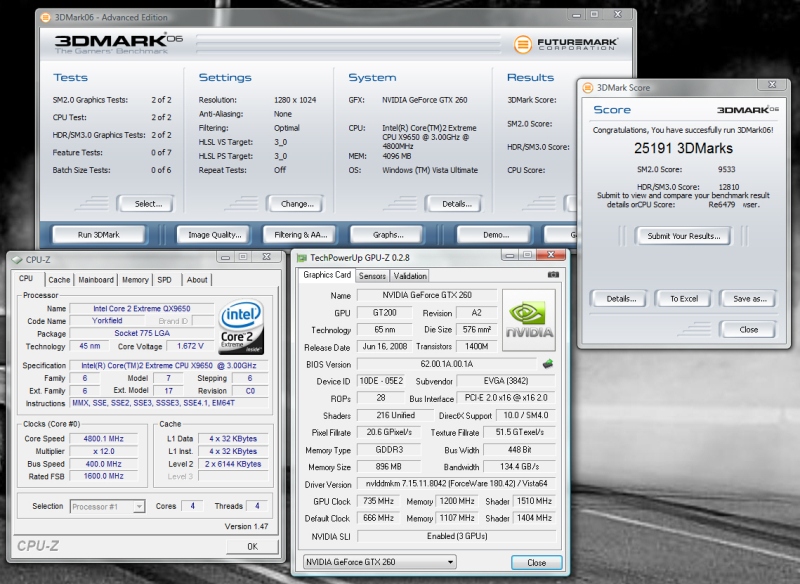Click Select... under Tests in 3DMark06

pyautogui.click(x=145, y=204)
